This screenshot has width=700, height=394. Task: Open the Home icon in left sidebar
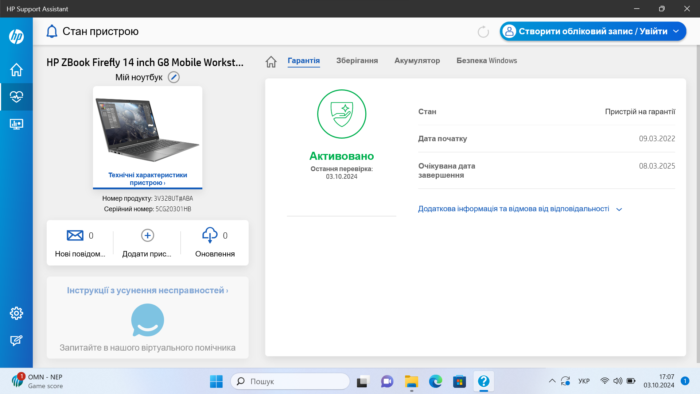click(x=17, y=70)
